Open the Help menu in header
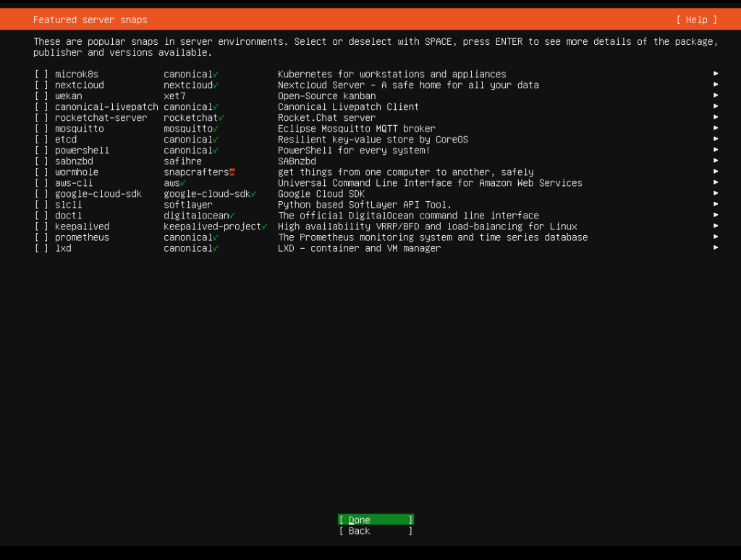 696,20
